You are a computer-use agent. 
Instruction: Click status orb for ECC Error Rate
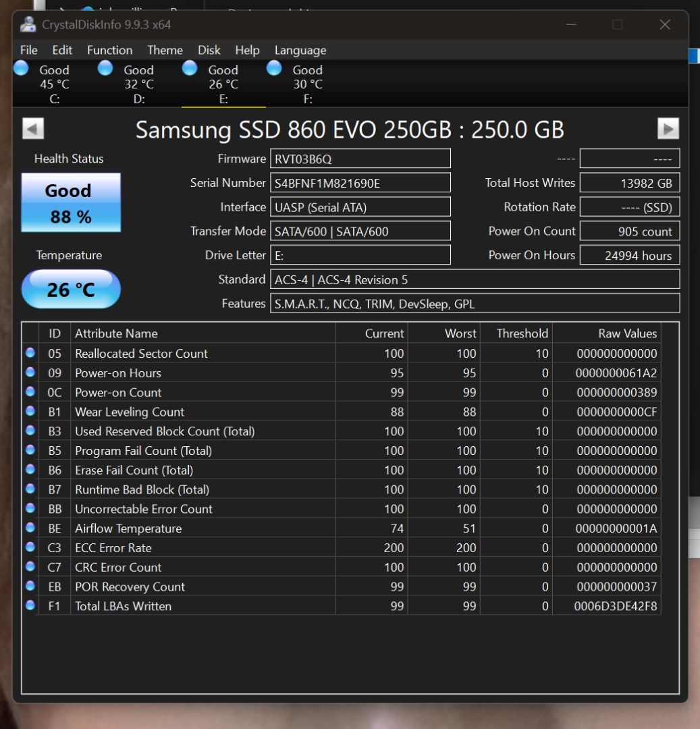click(30, 547)
